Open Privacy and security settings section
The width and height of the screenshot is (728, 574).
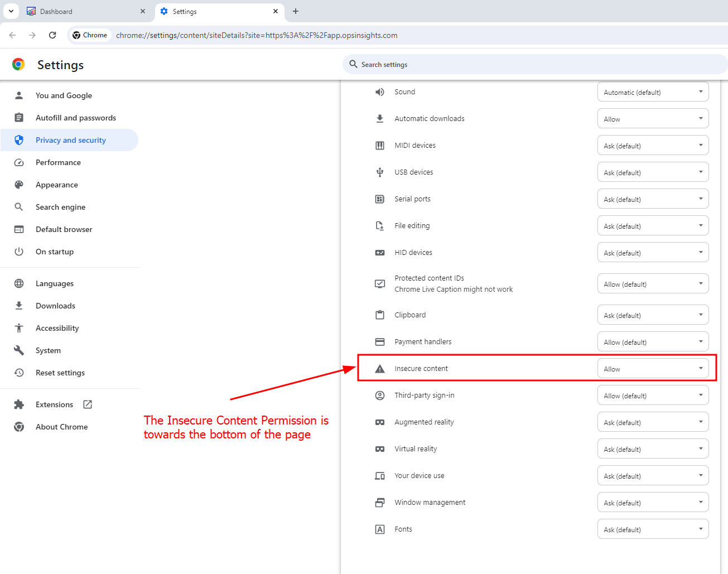pyautogui.click(x=70, y=140)
